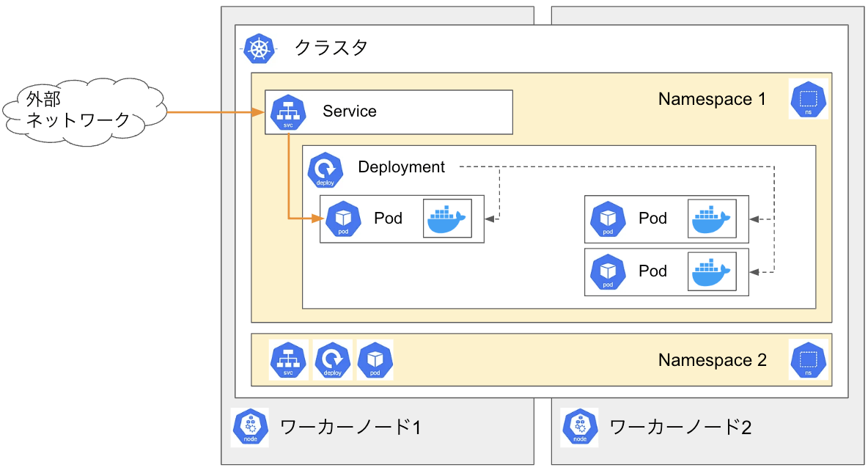Click the 外部ネットワーク cloud shape
The image size is (868, 473).
point(84,112)
